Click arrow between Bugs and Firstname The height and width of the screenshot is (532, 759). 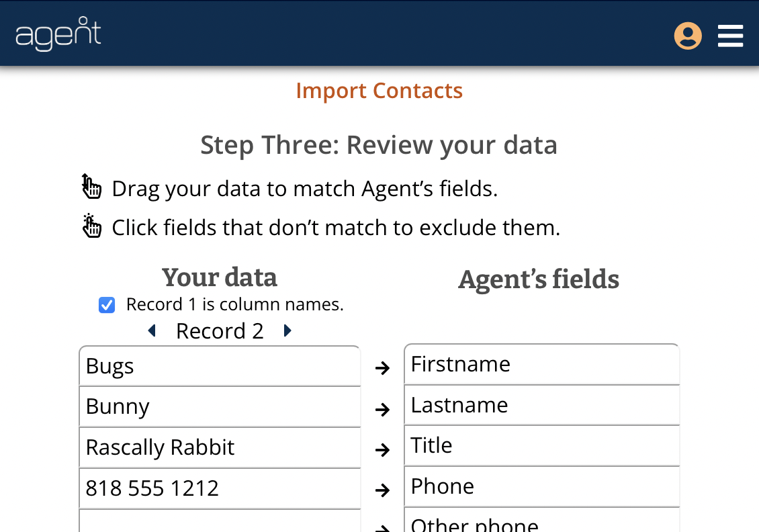pos(382,368)
